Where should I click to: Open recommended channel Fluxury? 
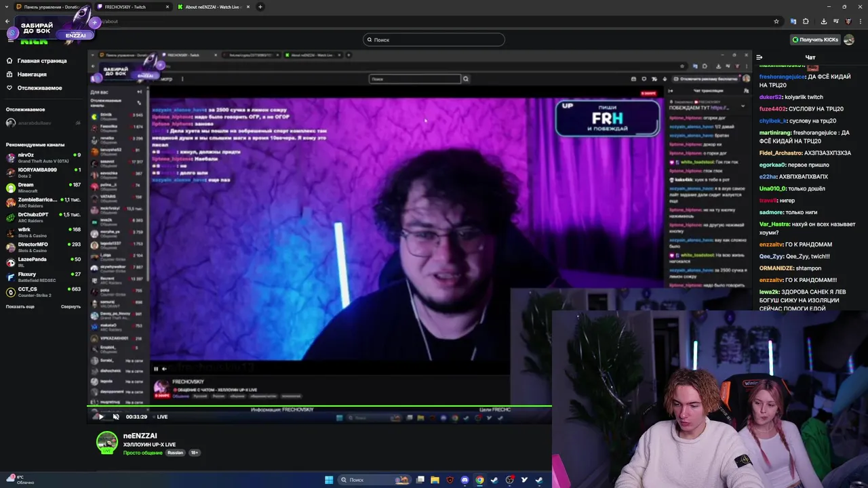pos(43,277)
